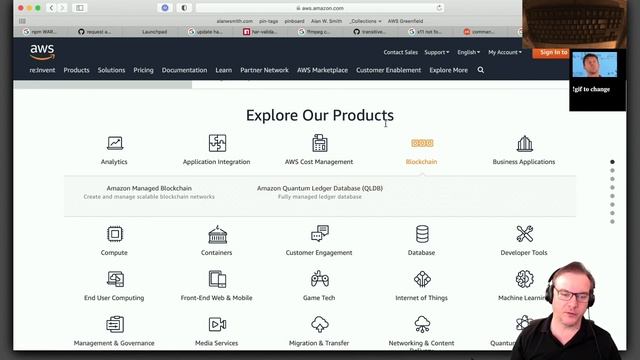The width and height of the screenshot is (640, 360).
Task: Select the Compute chip icon
Action: point(115,234)
